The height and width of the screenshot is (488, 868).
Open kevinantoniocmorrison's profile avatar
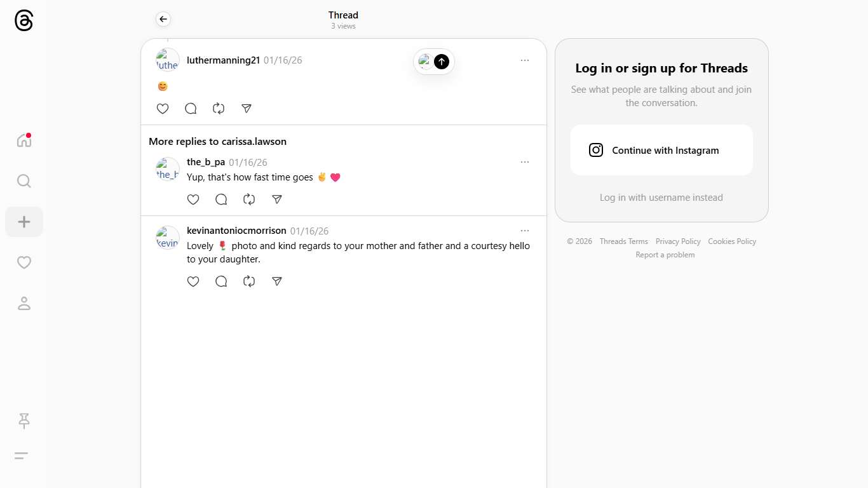coord(168,238)
